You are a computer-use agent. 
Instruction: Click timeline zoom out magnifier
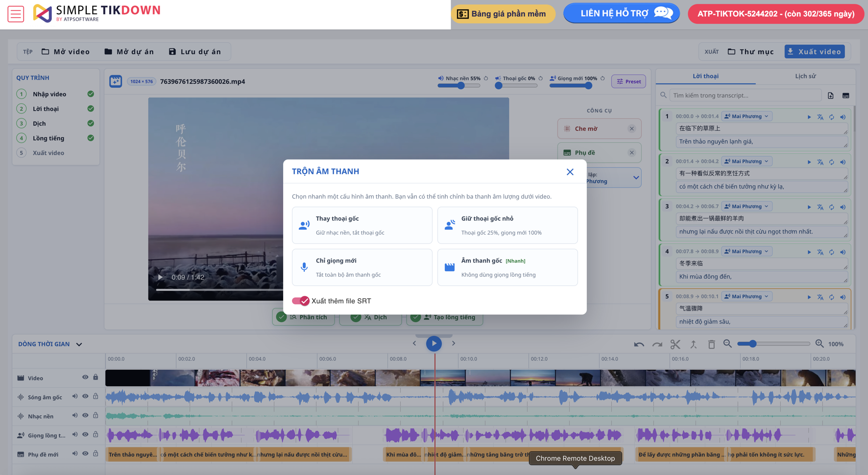pyautogui.click(x=727, y=344)
